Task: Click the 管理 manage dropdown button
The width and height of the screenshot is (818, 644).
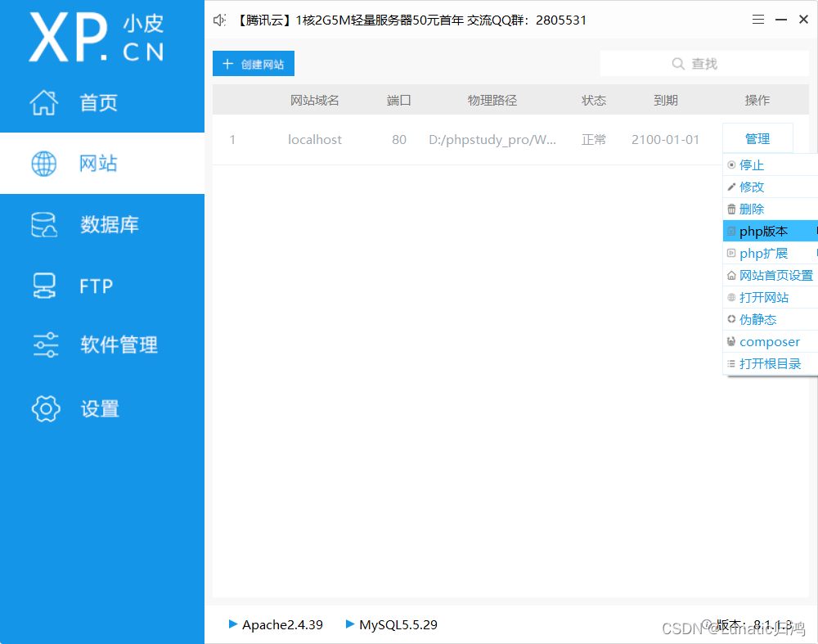Action: click(757, 139)
